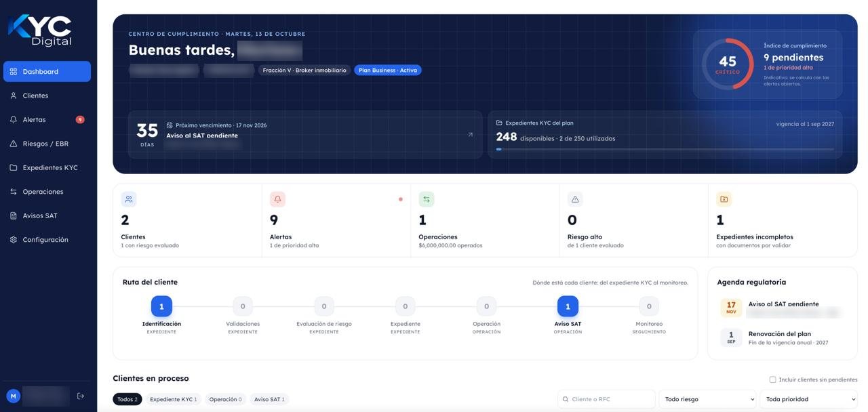Click the Operaciones card transfer icon

427,199
